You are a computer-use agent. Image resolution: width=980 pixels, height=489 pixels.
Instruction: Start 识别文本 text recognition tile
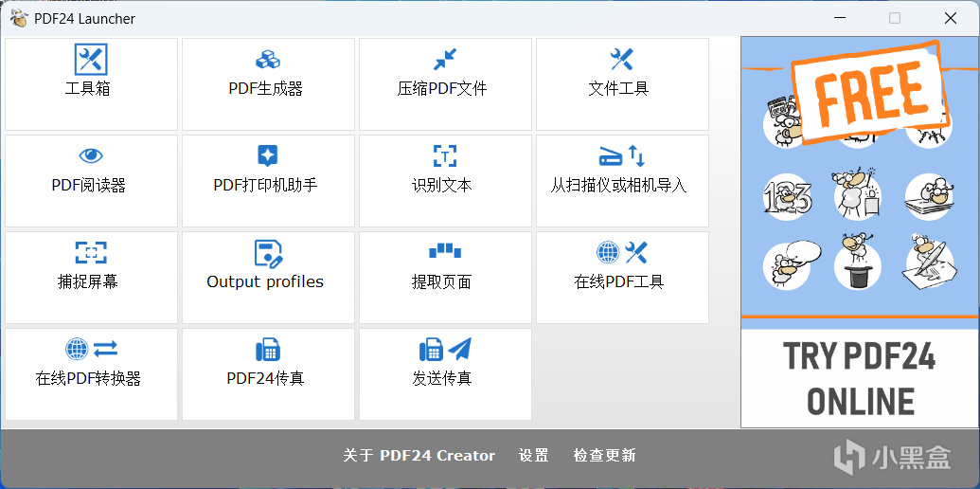(x=445, y=181)
